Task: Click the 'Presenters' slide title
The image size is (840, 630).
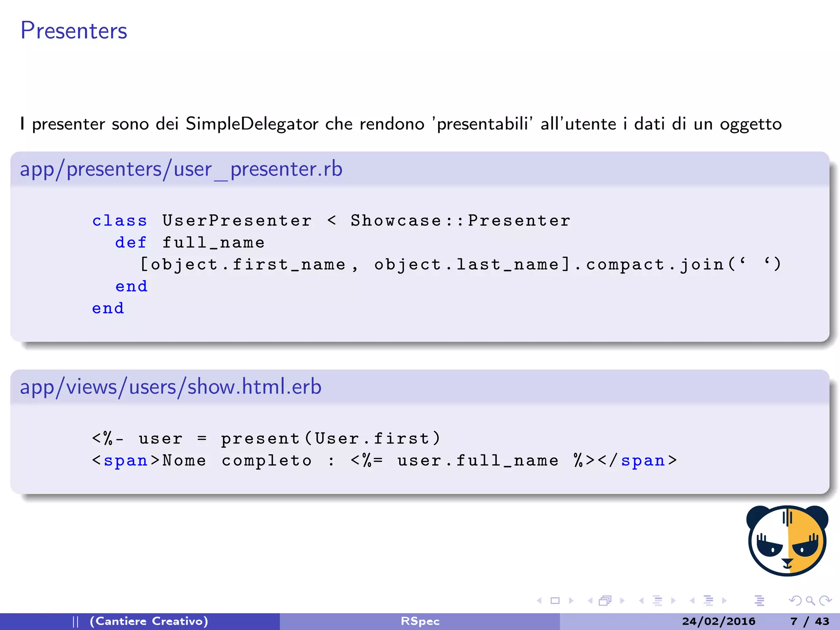Action: pos(74,31)
